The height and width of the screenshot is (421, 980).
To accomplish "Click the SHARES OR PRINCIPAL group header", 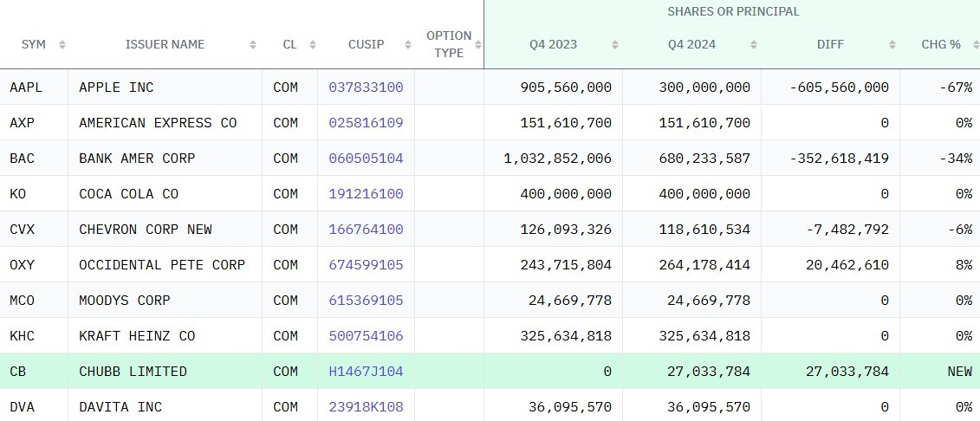I will point(733,12).
